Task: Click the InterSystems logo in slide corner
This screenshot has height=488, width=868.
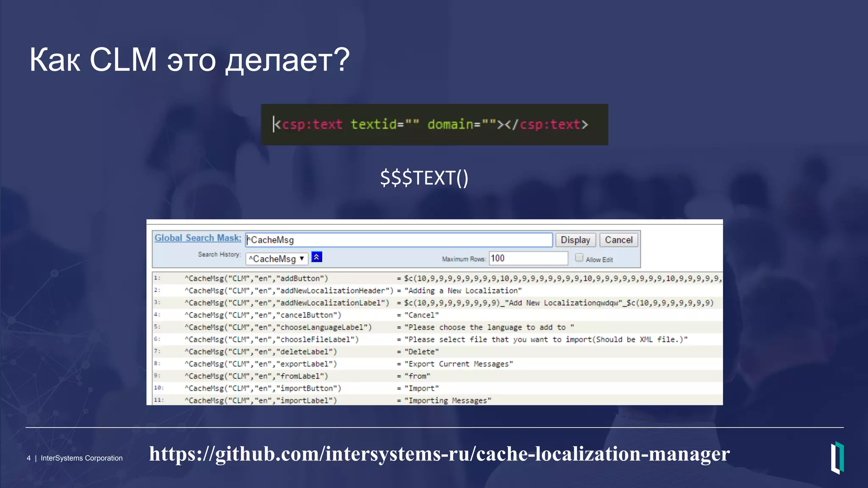Action: [837, 458]
